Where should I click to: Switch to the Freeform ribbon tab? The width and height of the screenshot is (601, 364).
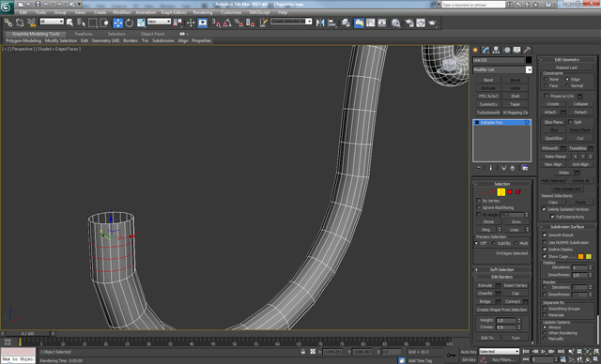click(84, 34)
